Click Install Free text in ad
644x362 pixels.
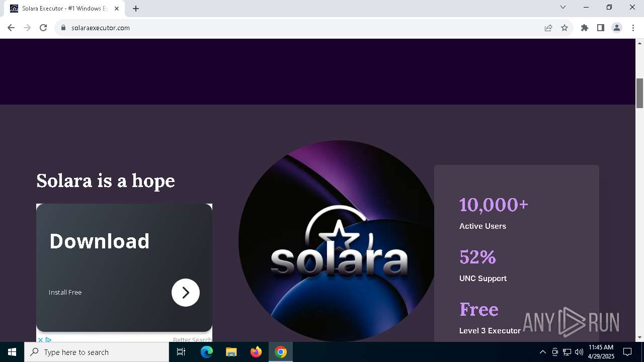pyautogui.click(x=65, y=292)
